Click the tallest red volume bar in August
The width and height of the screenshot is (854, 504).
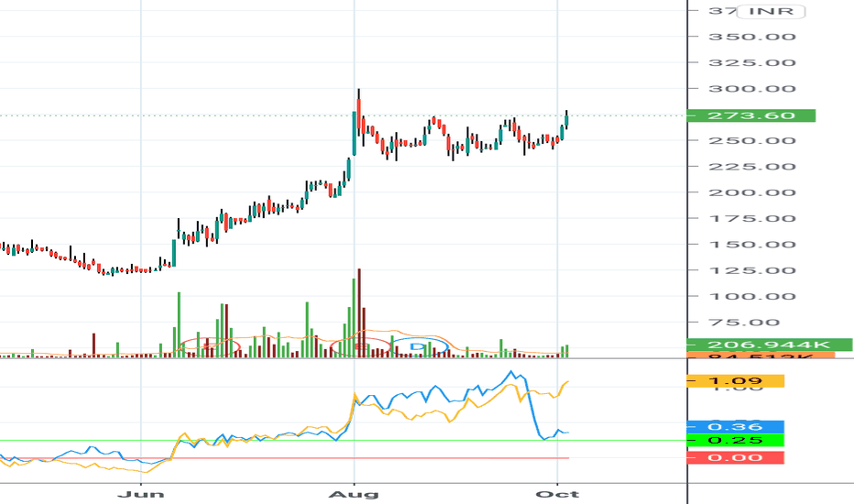click(359, 312)
